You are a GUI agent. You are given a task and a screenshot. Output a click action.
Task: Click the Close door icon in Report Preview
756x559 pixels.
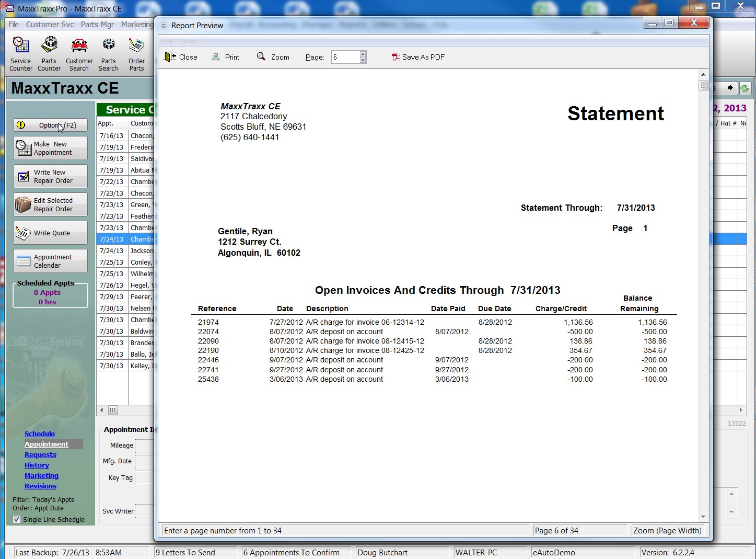[x=170, y=57]
